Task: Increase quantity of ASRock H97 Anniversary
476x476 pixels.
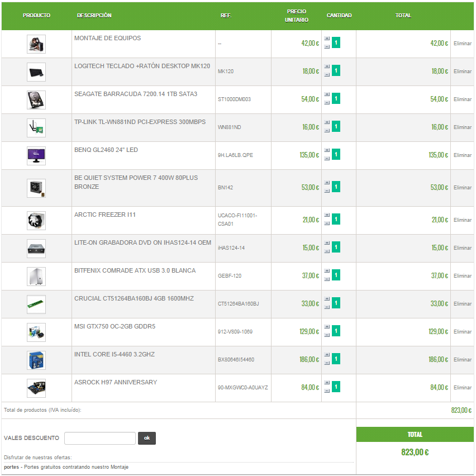Action: pyautogui.click(x=327, y=383)
